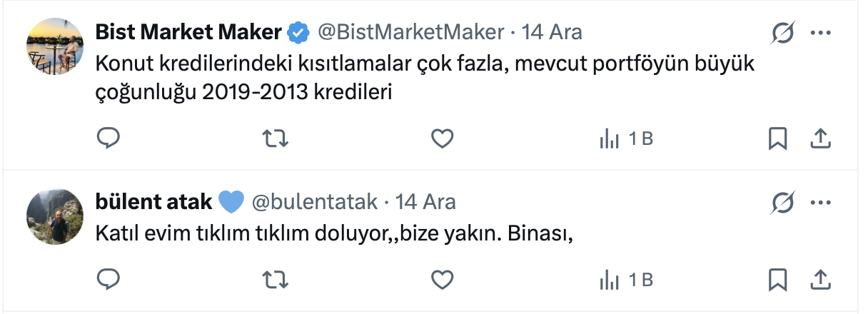Open more options on bülent atak's tweet
Image resolution: width=868 pixels, height=314 pixels.
coord(821,204)
